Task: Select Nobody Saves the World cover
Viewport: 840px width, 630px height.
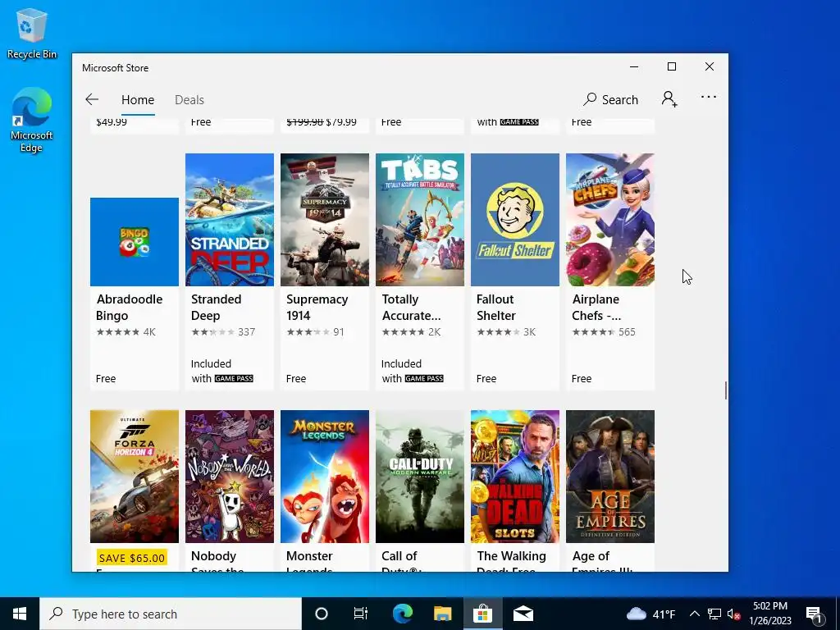Action: [230, 477]
